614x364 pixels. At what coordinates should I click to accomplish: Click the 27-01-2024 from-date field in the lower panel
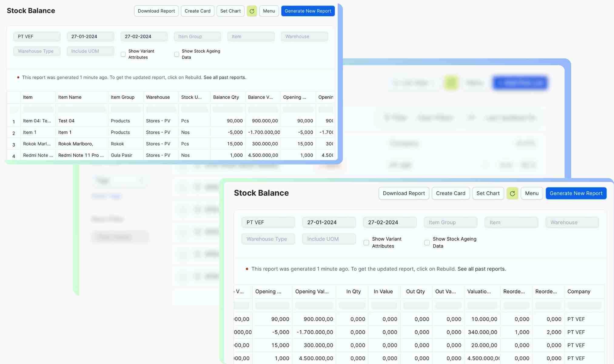click(329, 223)
